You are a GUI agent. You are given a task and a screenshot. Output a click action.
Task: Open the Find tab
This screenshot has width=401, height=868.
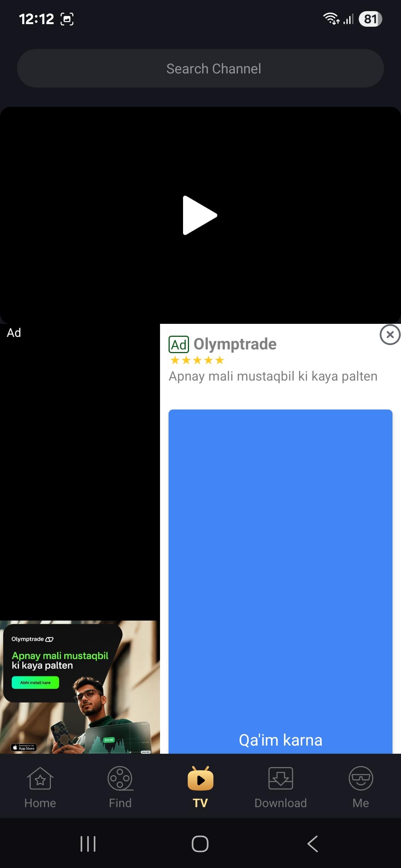pos(120,787)
